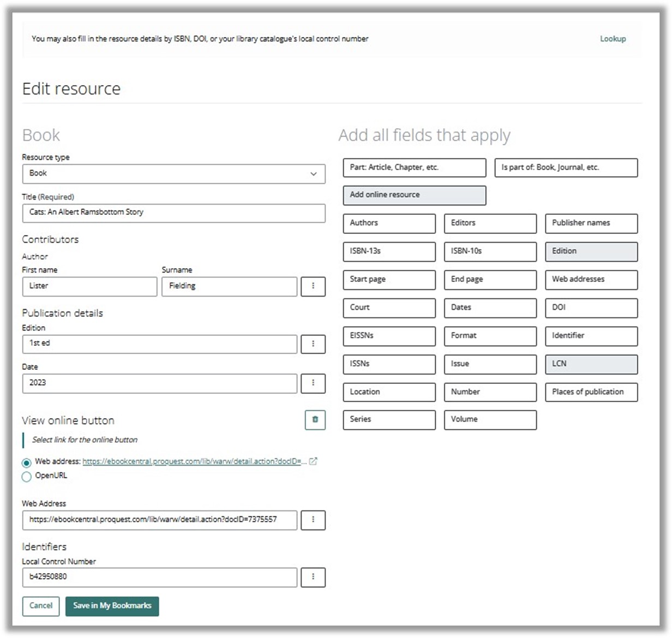Select the Web address radio button
Screen dimensions: 672x638
point(26,462)
